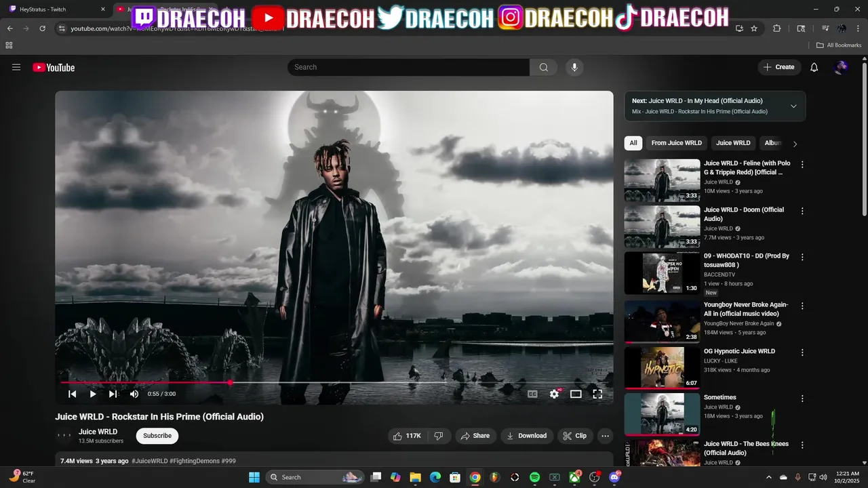Select the From Juice WRLD chip
The width and height of the screenshot is (868, 488).
pos(677,143)
